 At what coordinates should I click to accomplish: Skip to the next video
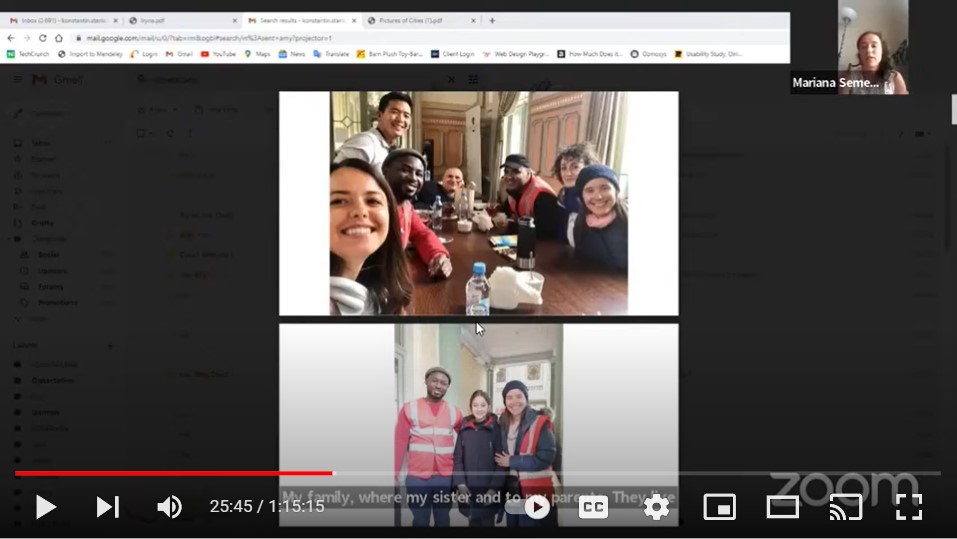click(x=107, y=507)
